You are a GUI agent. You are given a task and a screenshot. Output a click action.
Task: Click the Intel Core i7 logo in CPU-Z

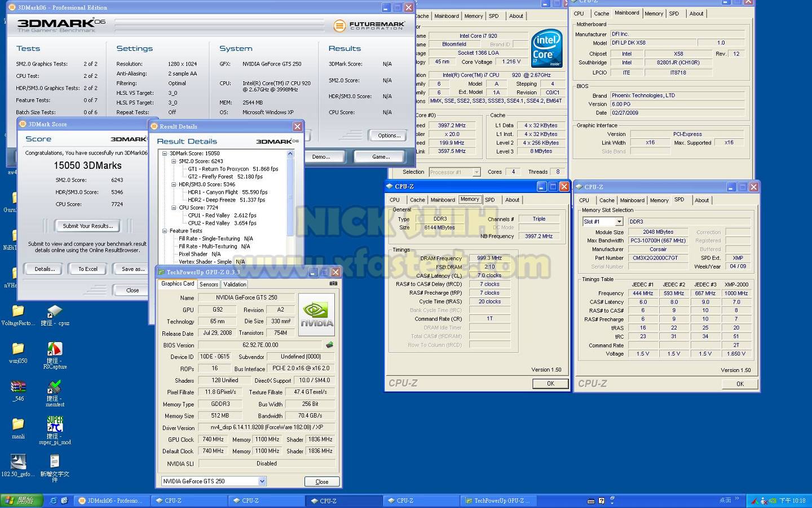pos(547,48)
